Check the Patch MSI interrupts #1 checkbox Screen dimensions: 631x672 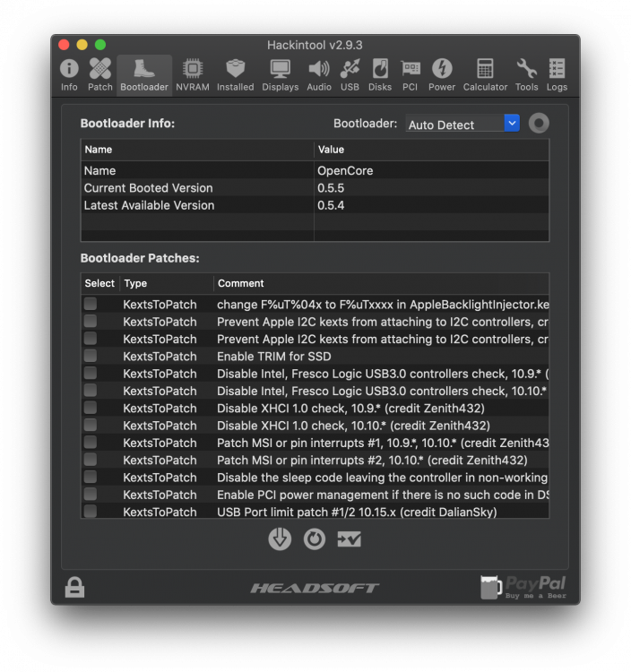90,443
